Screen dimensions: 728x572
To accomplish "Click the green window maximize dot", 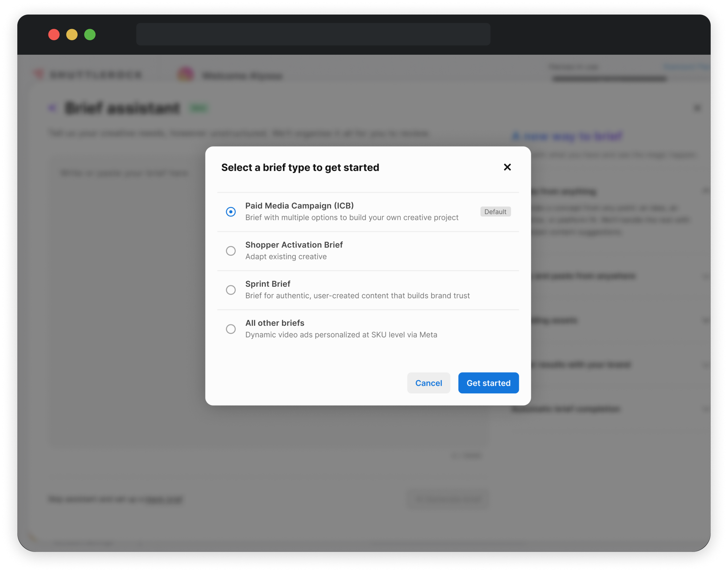I will pos(90,35).
